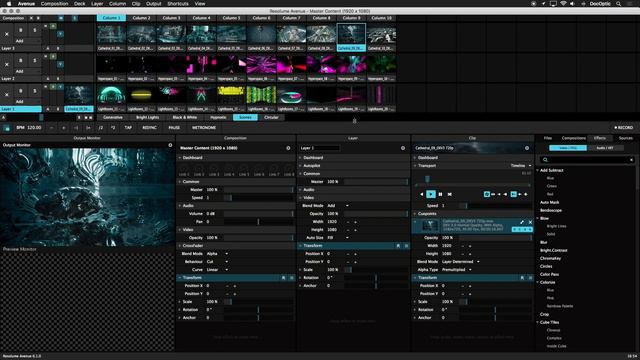Open the Shortcuts menu
Viewport: 640px width, 360px height.
coord(178,4)
